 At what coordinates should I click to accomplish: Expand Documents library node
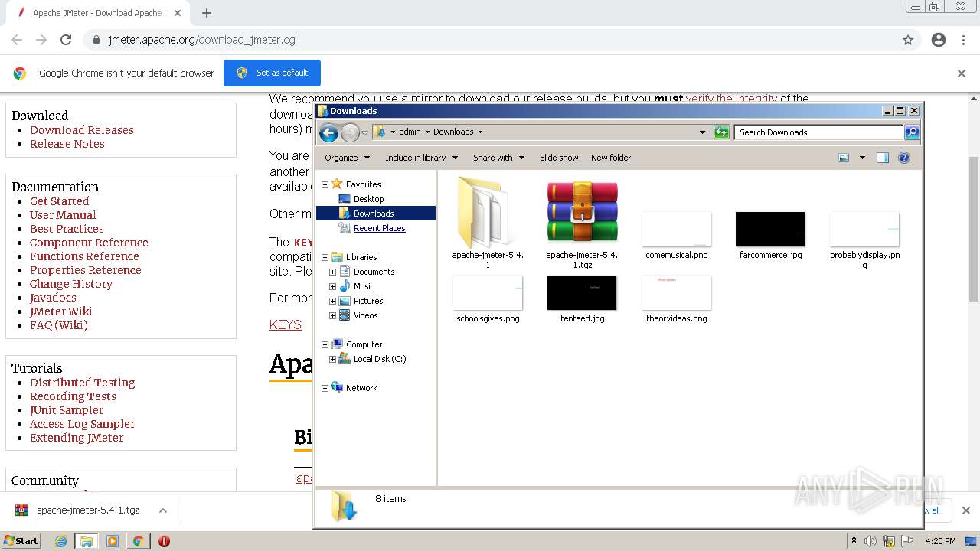coord(332,272)
